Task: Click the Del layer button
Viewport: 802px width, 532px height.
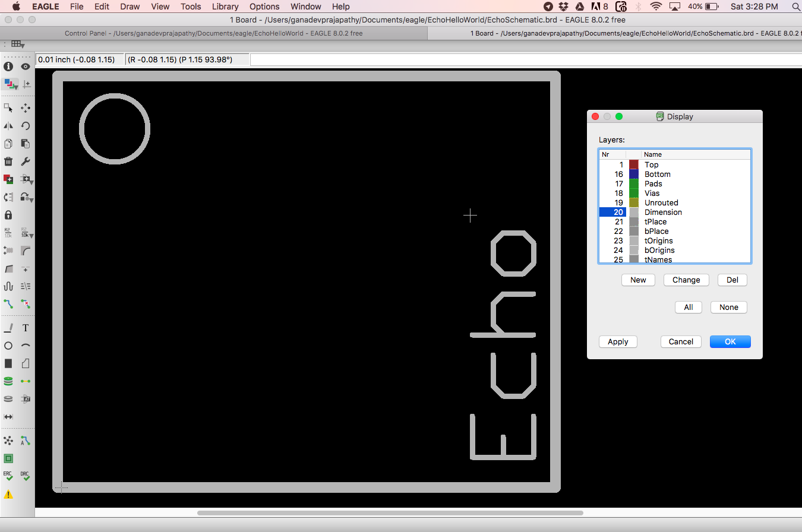Action: (x=732, y=280)
